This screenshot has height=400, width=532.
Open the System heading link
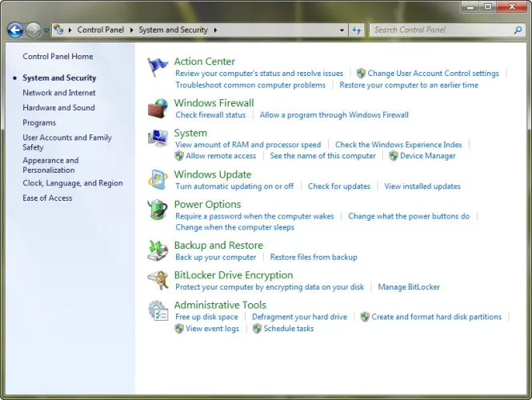point(190,133)
